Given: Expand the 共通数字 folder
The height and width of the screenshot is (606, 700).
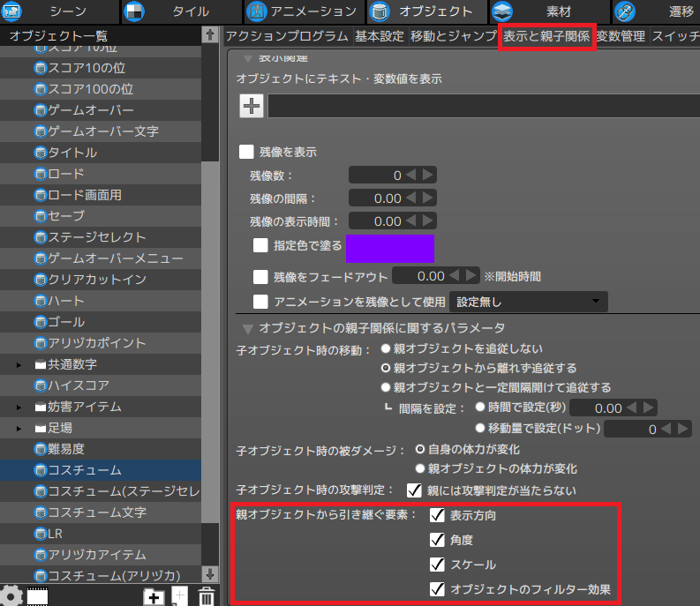Looking at the screenshot, I should (x=19, y=365).
